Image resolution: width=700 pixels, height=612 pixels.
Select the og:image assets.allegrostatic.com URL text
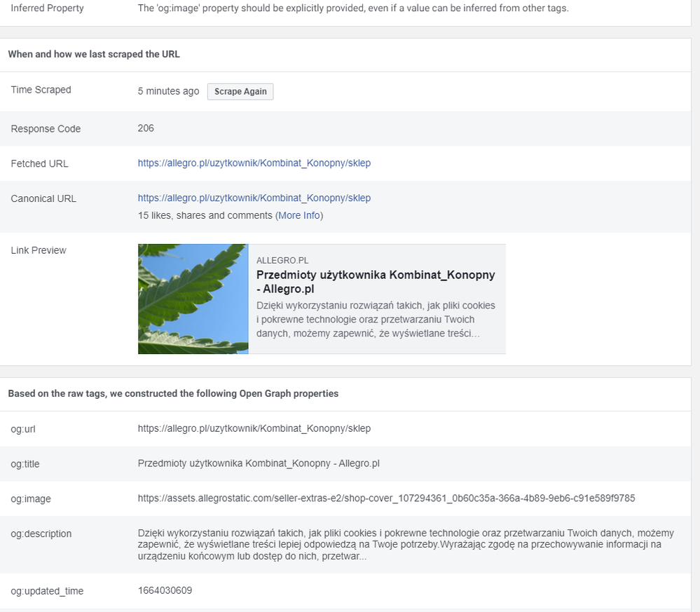[386, 498]
